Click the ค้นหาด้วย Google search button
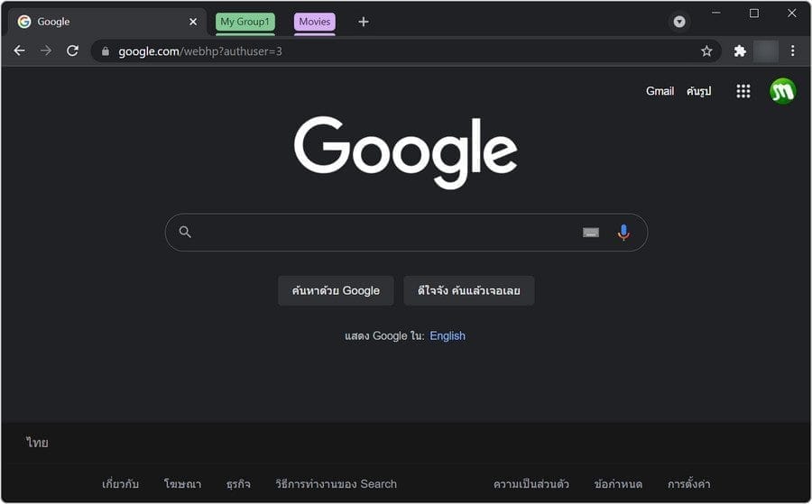Viewport: 812px width, 504px height. pyautogui.click(x=336, y=290)
